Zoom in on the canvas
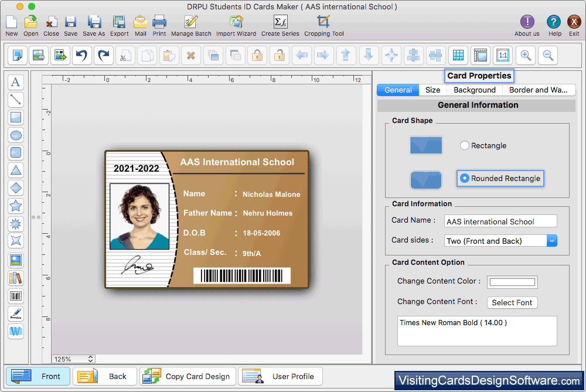The height and width of the screenshot is (392, 586). (x=526, y=55)
